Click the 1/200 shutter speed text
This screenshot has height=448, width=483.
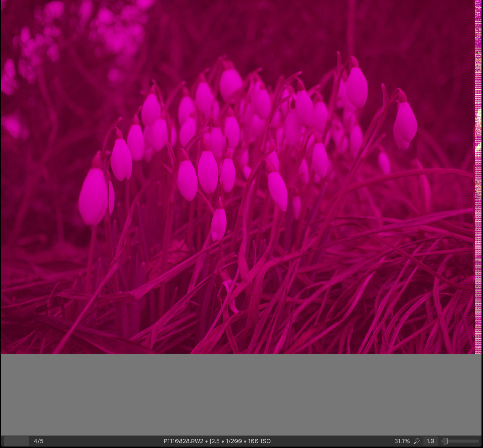tap(234, 441)
